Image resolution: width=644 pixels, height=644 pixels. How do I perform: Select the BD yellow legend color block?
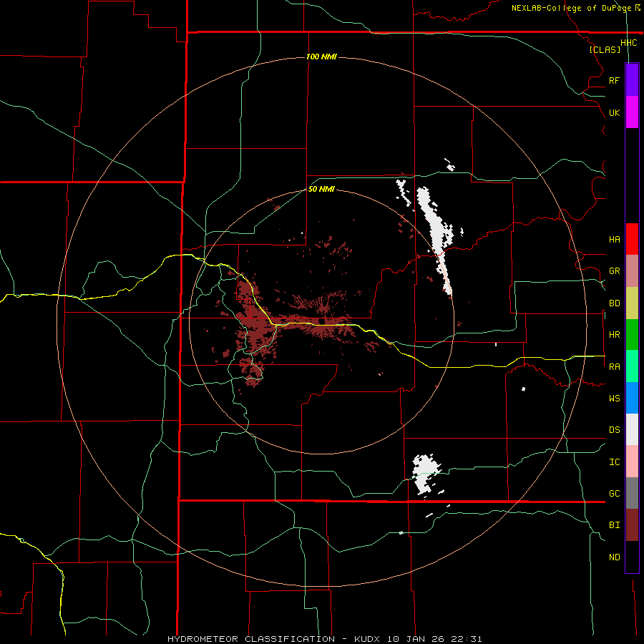(632, 303)
